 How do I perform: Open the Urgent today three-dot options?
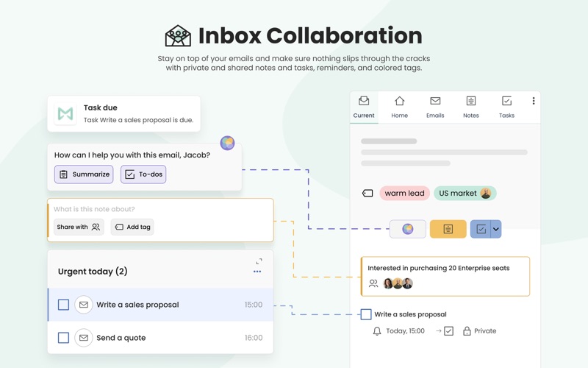(257, 272)
